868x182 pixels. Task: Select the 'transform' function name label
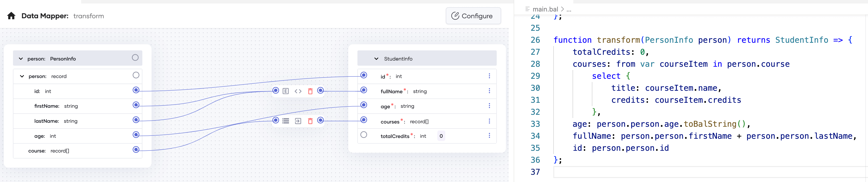(89, 16)
